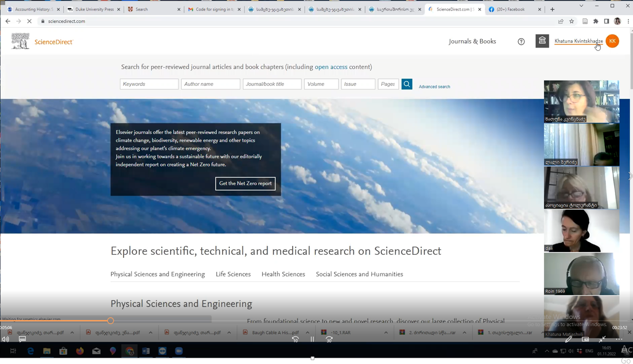Open Firefox from taskbar

[80, 351]
